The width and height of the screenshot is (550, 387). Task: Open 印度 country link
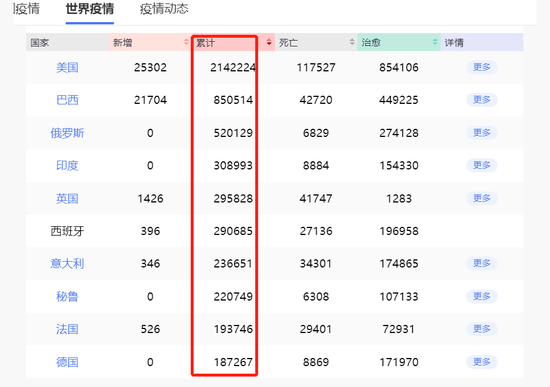pos(67,165)
